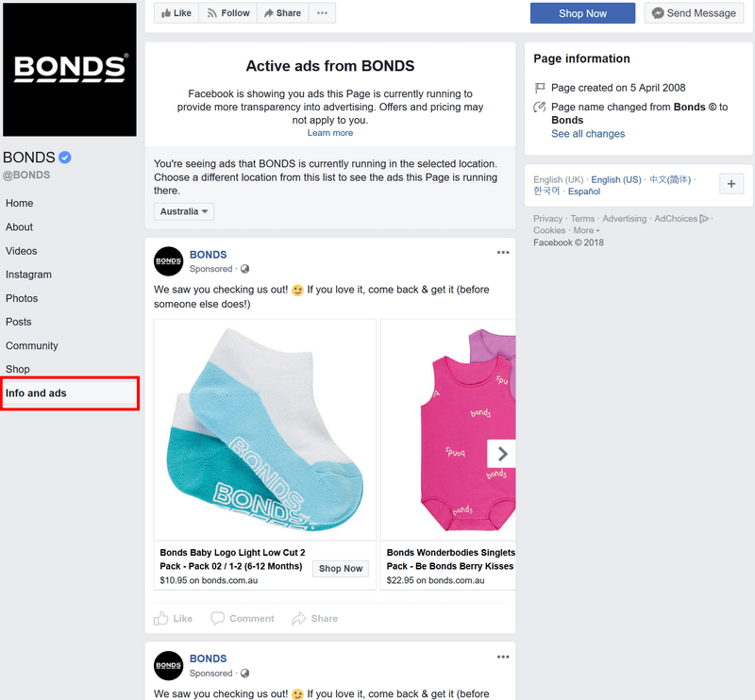Like the BONDS page
Viewport: 755px width, 700px height.
[x=176, y=12]
